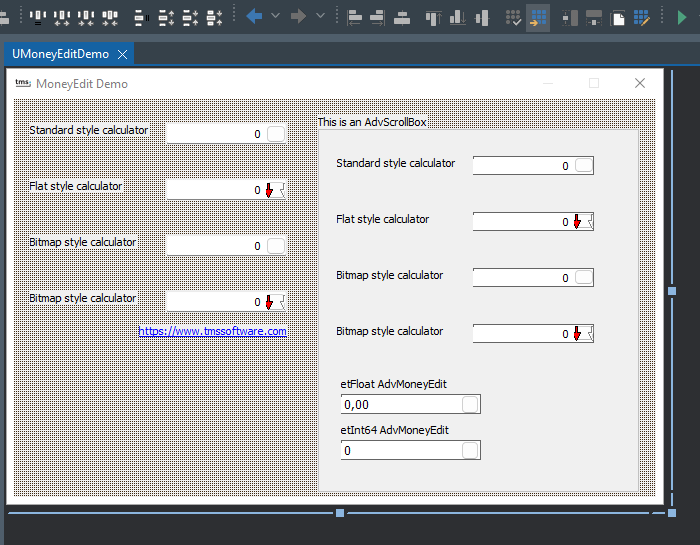Screen dimensions: 700x545
Task: Click the MoneyEdit Demo form title text
Action: [82, 84]
